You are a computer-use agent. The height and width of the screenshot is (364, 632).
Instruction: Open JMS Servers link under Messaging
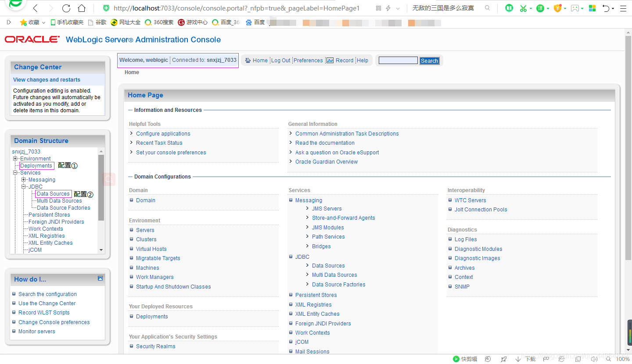pyautogui.click(x=327, y=209)
